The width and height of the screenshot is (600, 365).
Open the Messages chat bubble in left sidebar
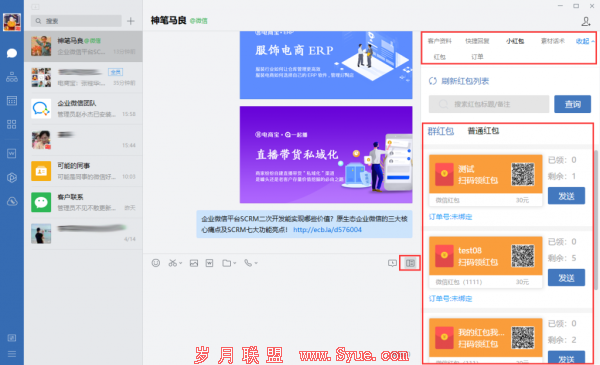[x=12, y=53]
